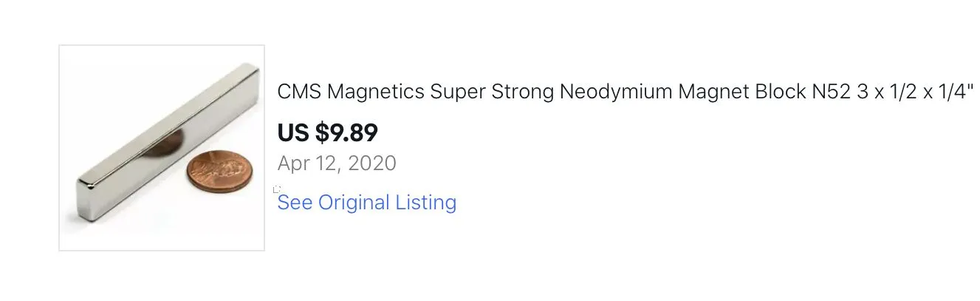Viewport: 980px width, 301px height.
Task: Click the words "CMS Magnetics" in the title
Action: (x=351, y=92)
